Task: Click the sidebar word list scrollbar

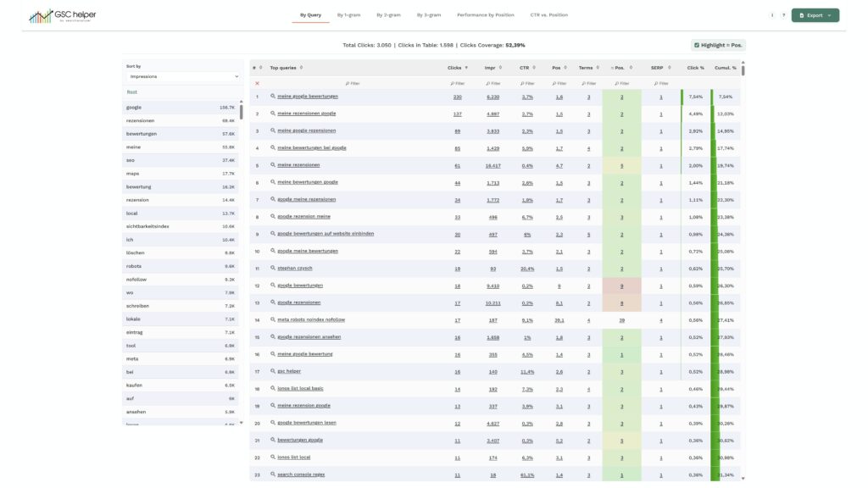Action: click(x=242, y=113)
